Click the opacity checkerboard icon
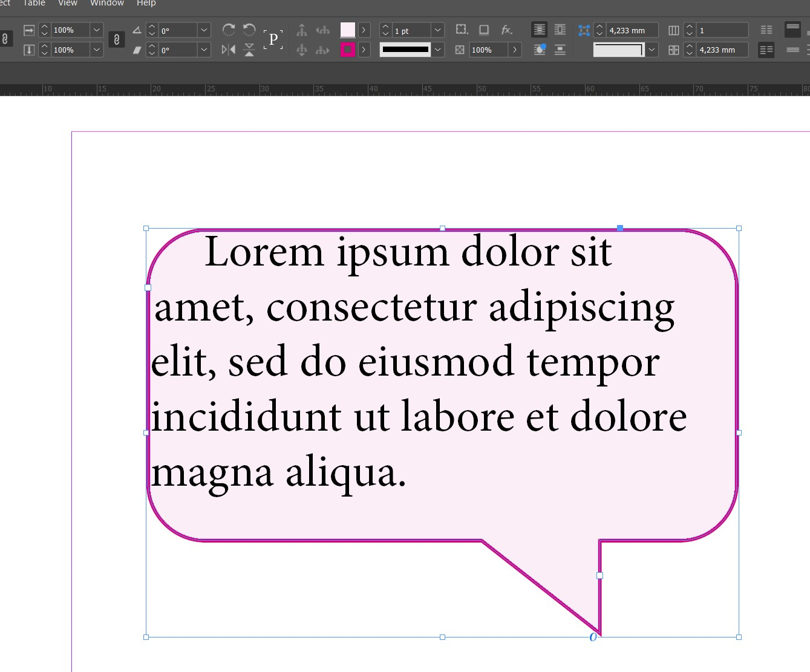This screenshot has width=810, height=672. point(460,50)
